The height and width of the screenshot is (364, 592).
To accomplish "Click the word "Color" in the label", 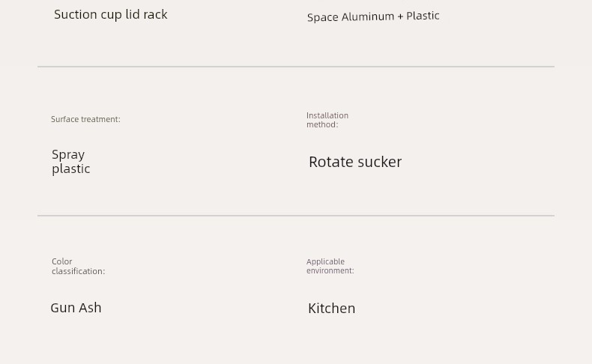I will [x=62, y=261].
